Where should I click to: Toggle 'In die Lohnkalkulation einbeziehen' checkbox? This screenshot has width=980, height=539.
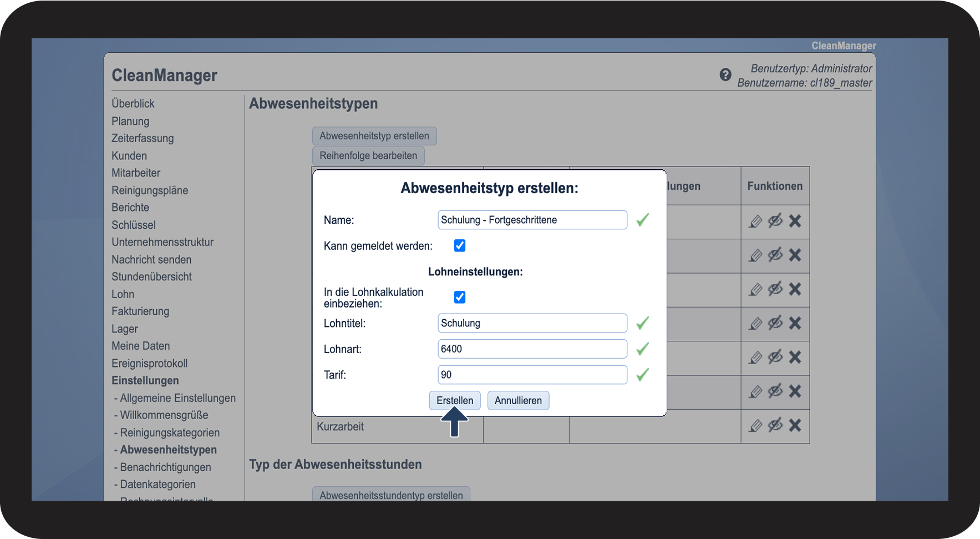click(460, 297)
